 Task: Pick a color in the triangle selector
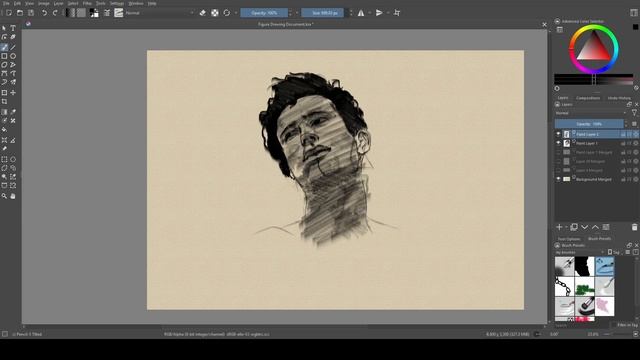pos(594,48)
